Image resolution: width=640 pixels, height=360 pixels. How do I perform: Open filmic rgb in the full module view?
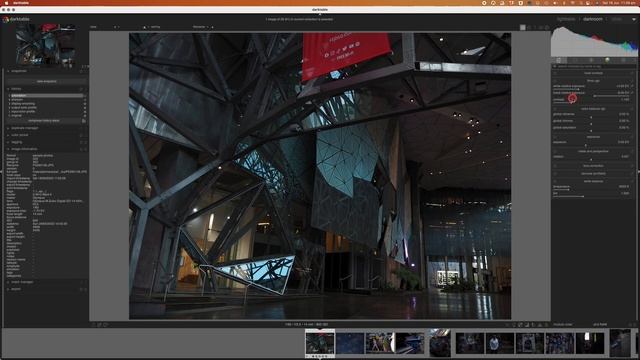point(632,81)
